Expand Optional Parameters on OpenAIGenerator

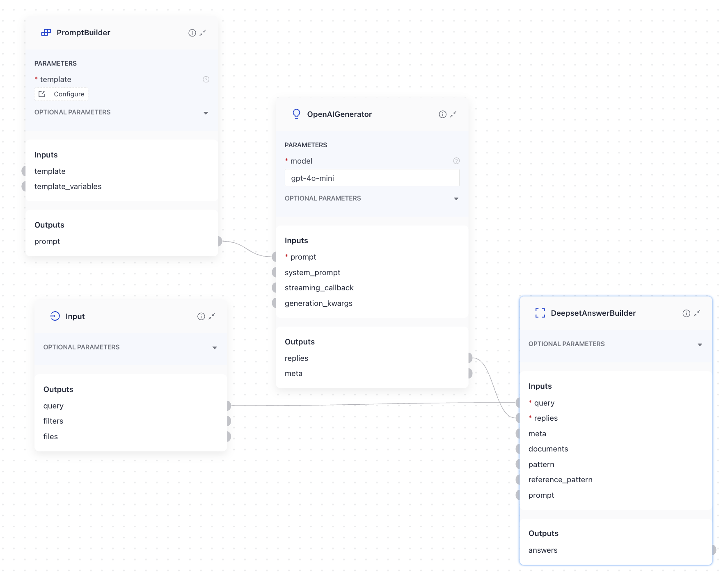point(456,198)
